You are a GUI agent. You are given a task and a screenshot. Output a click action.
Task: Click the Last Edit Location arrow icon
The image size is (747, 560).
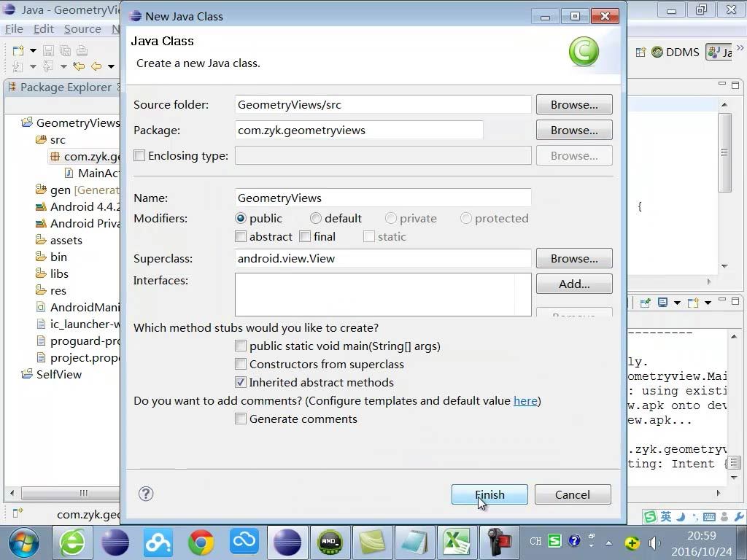(79, 66)
